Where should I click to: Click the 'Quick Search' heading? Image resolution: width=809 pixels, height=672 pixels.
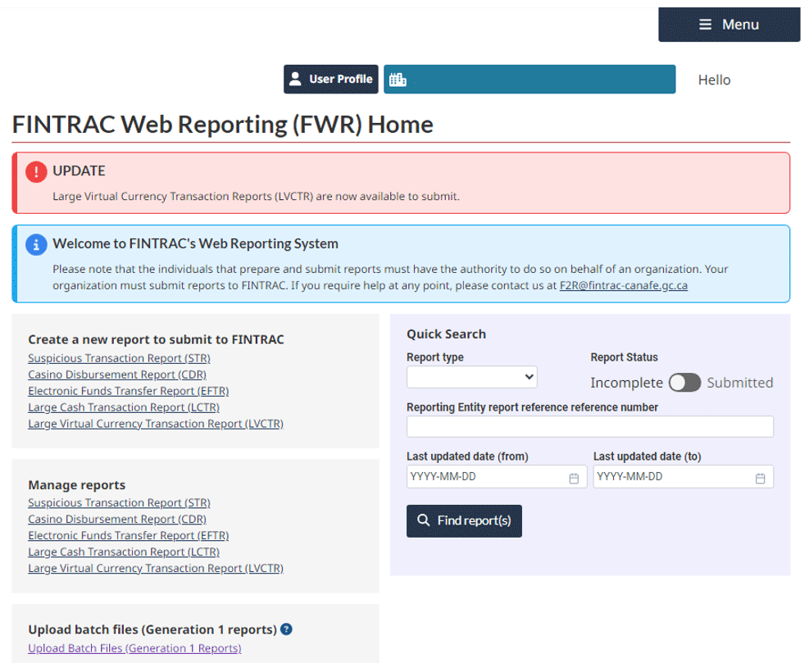(x=446, y=334)
